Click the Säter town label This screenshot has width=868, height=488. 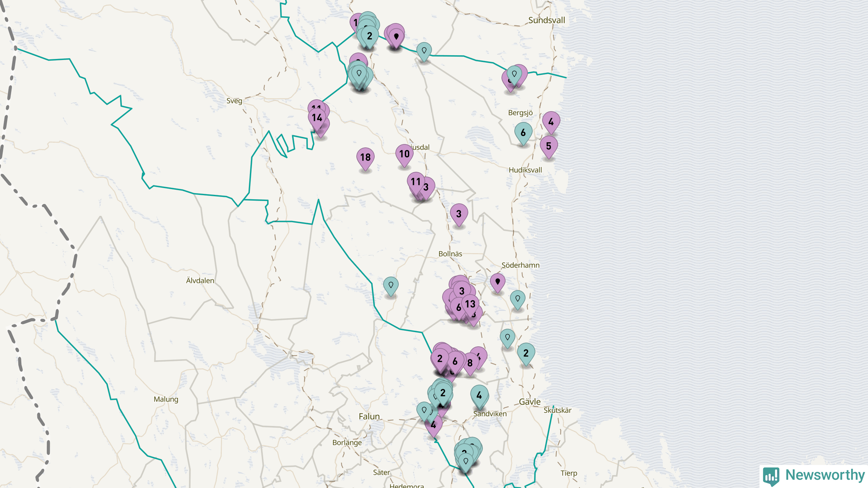[381, 472]
